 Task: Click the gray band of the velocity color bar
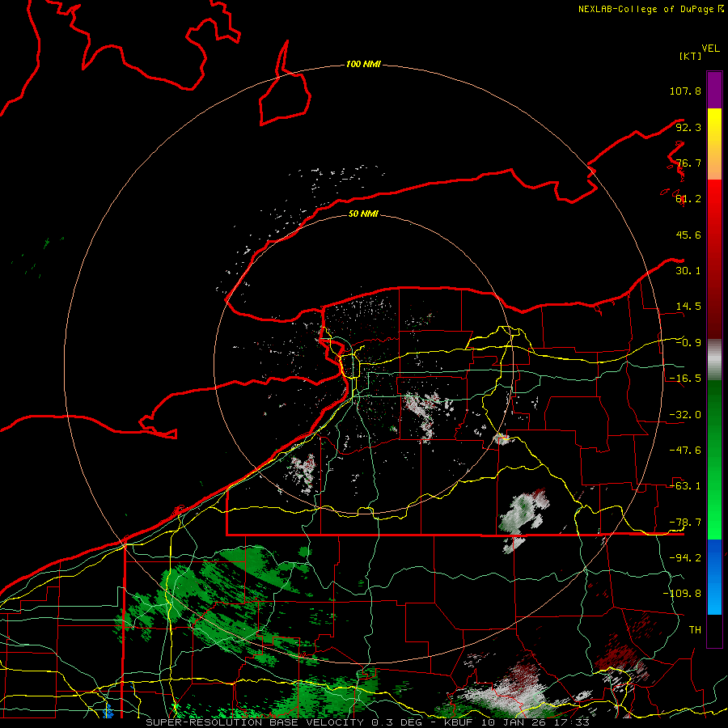click(714, 359)
